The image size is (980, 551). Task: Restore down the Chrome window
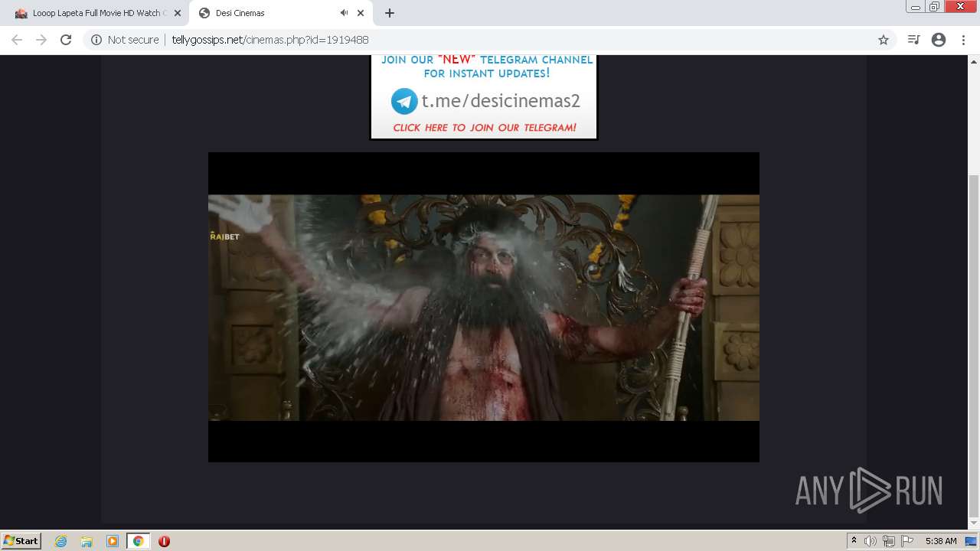tap(935, 7)
